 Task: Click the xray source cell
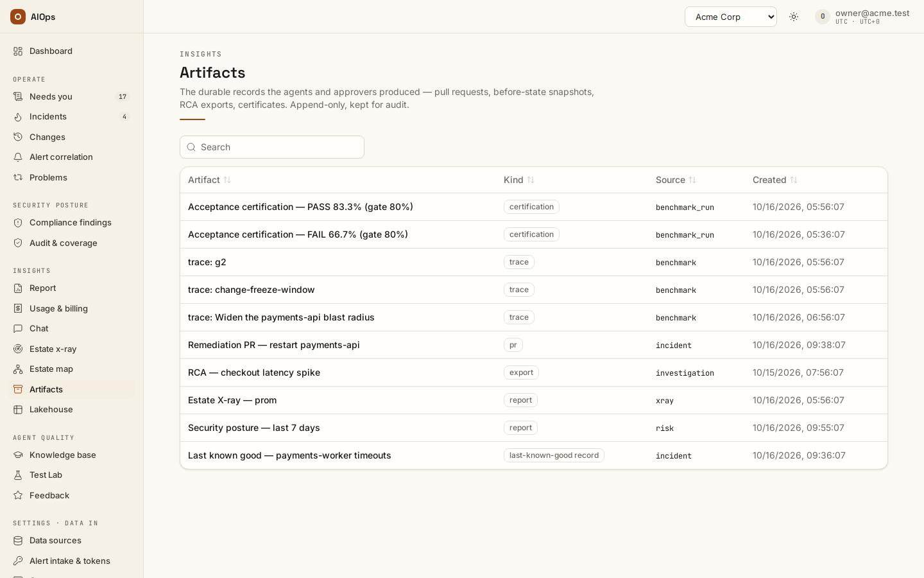point(665,401)
